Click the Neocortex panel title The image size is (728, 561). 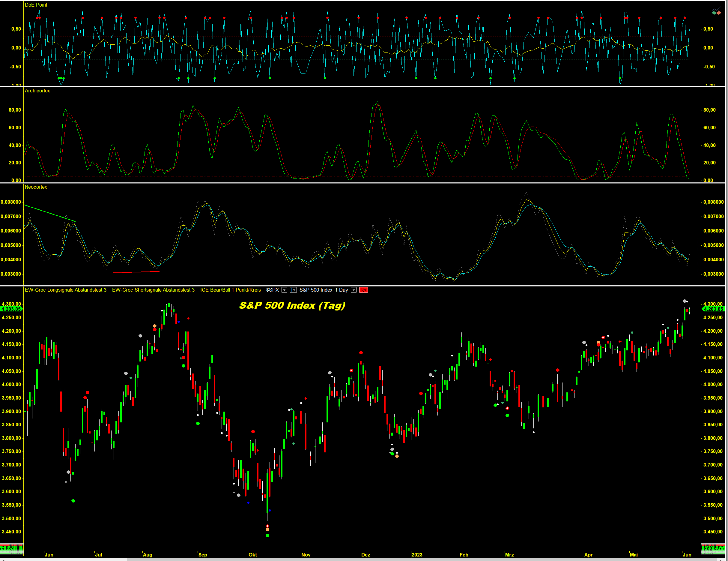pyautogui.click(x=36, y=187)
